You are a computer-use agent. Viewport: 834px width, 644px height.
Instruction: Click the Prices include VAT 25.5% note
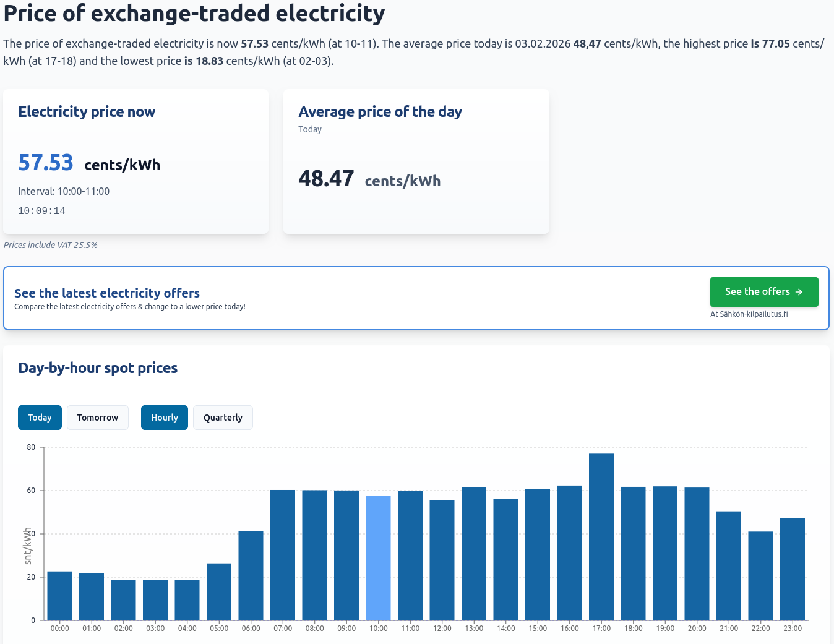tap(51, 245)
